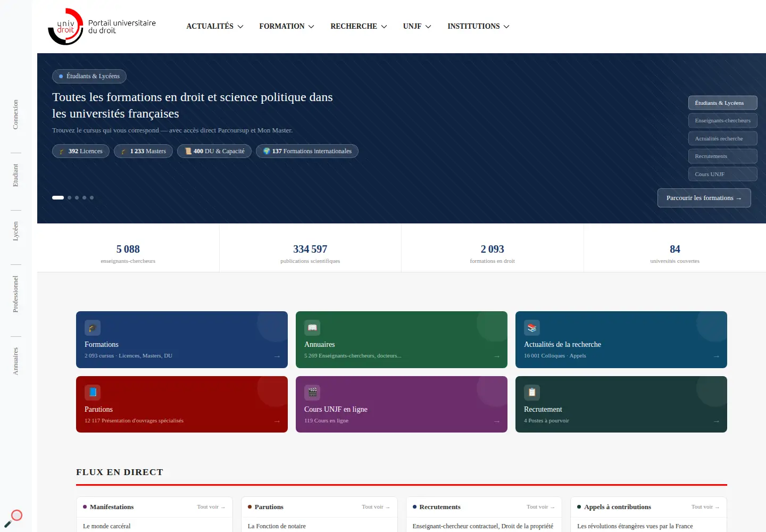Click the blue book icon on Parutions card

93,393
